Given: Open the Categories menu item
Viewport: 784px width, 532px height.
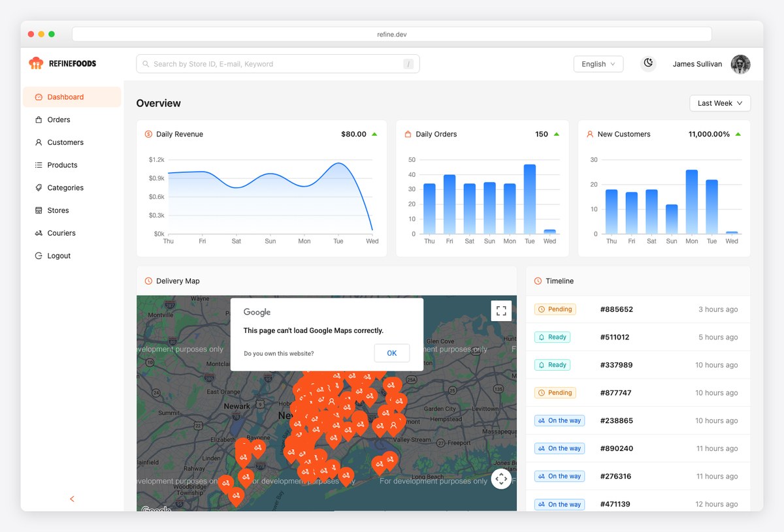Looking at the screenshot, I should pos(72,188).
